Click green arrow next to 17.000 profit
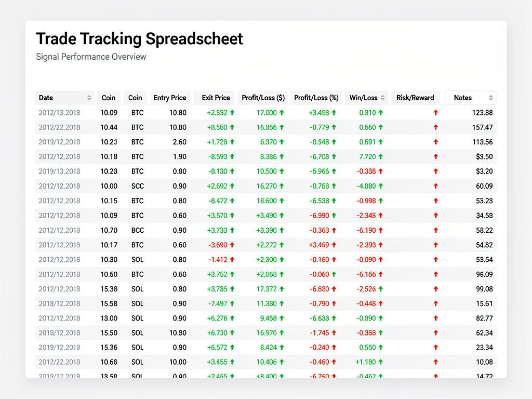This screenshot has height=399, width=532. (x=282, y=113)
